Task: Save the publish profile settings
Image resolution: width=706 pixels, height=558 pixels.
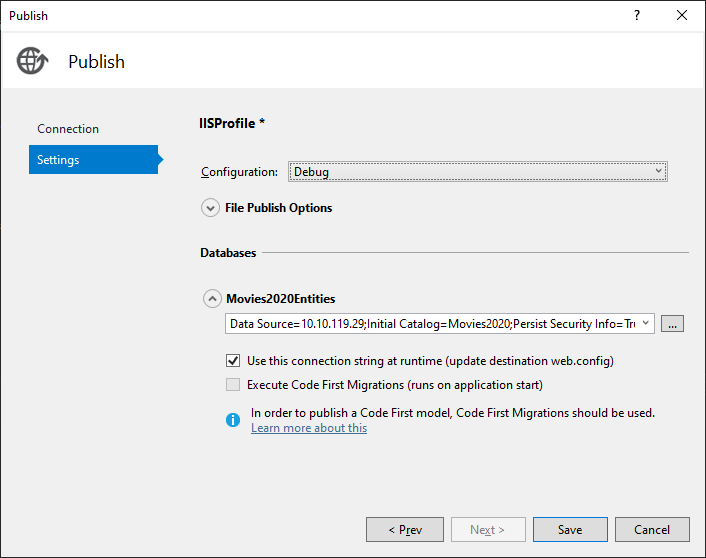Action: coord(570,530)
